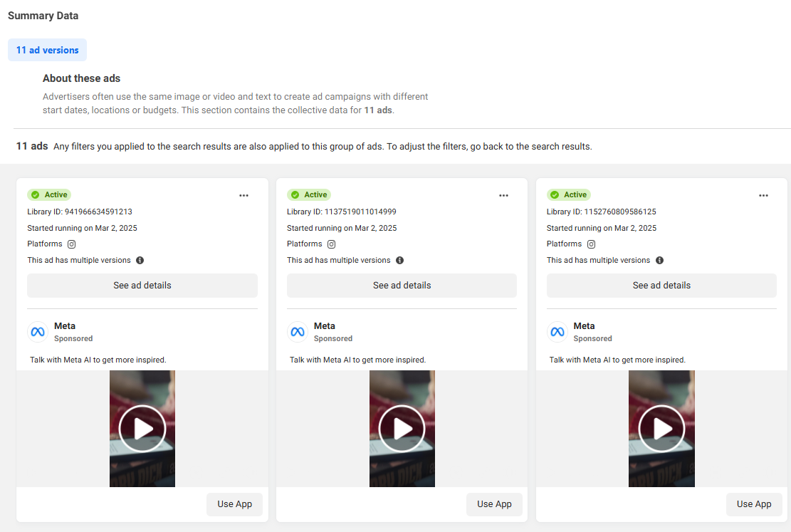This screenshot has width=791, height=532.
Task: Select the 11 ad versions tab
Action: [x=48, y=50]
